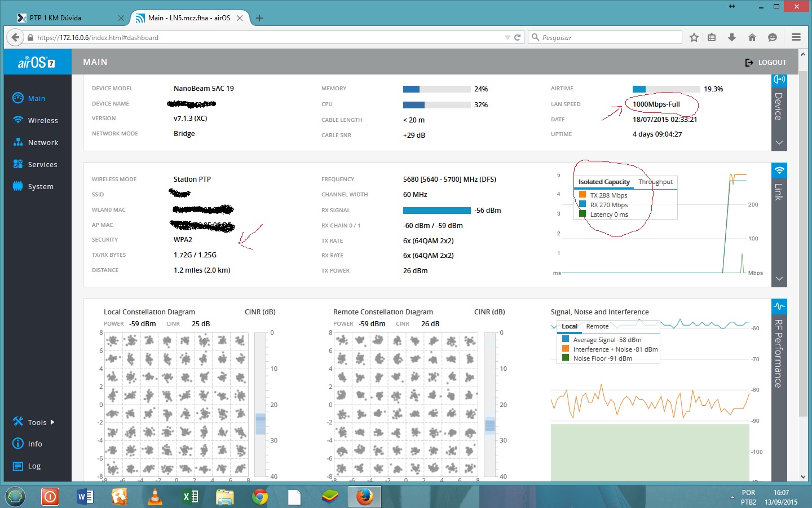Click the airOS 7 logo
Screen dimensions: 812x508
click(37, 62)
